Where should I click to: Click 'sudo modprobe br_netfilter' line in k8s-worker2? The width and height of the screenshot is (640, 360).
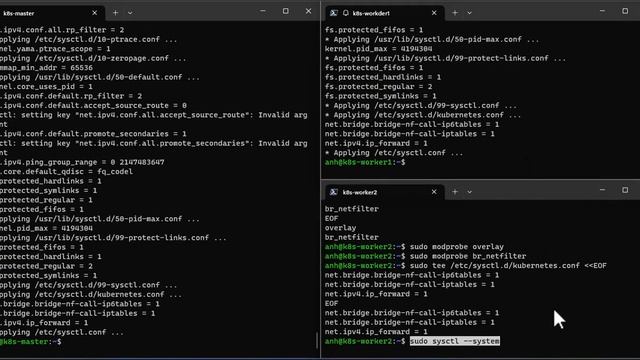[468, 256]
